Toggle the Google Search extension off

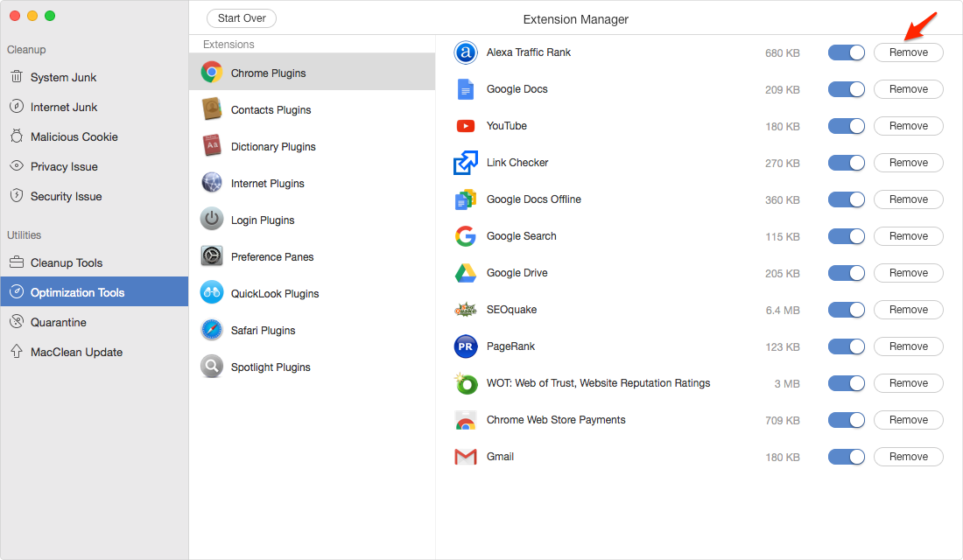(846, 236)
